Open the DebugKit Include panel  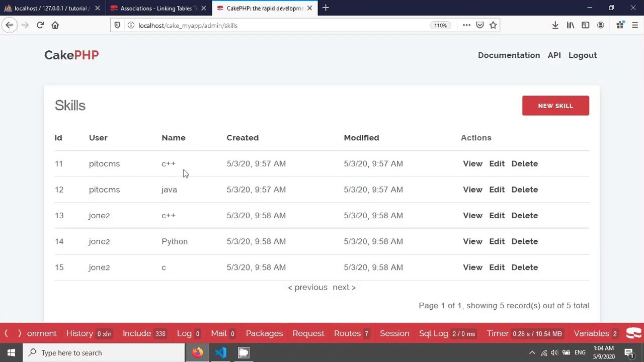pos(144,333)
